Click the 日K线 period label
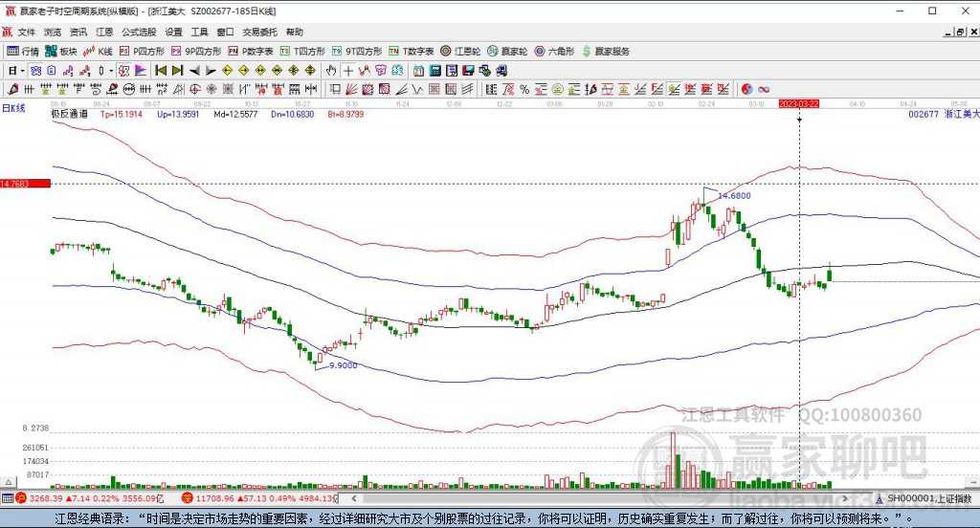Image resolution: width=980 pixels, height=528 pixels. coord(13,108)
